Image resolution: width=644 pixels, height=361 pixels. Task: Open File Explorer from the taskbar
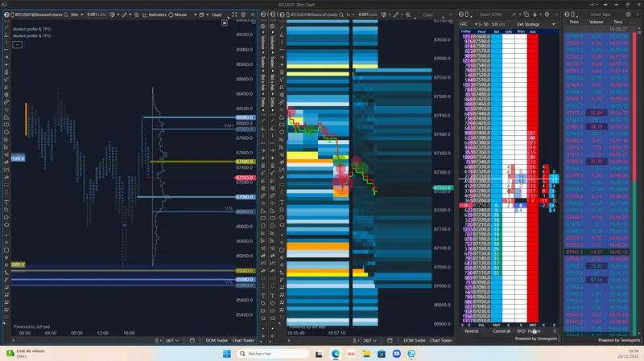click(366, 354)
